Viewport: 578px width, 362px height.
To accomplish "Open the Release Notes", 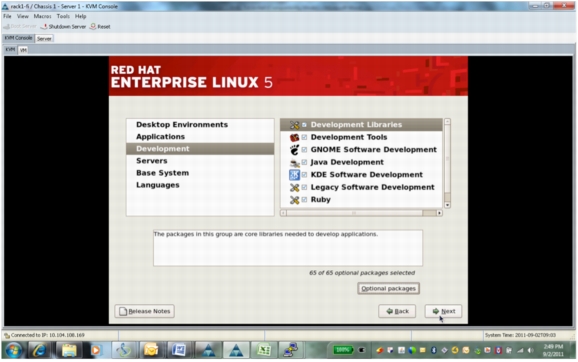I will [x=144, y=311].
